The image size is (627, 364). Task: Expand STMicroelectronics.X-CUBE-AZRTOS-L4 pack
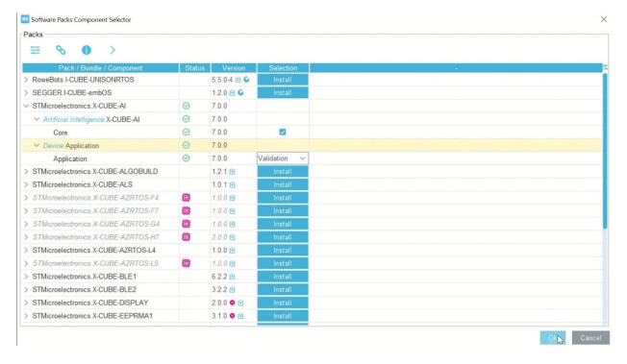coord(26,251)
